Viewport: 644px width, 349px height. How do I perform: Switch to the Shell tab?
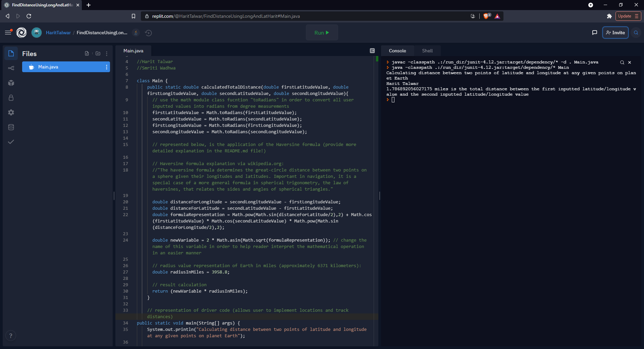[427, 50]
